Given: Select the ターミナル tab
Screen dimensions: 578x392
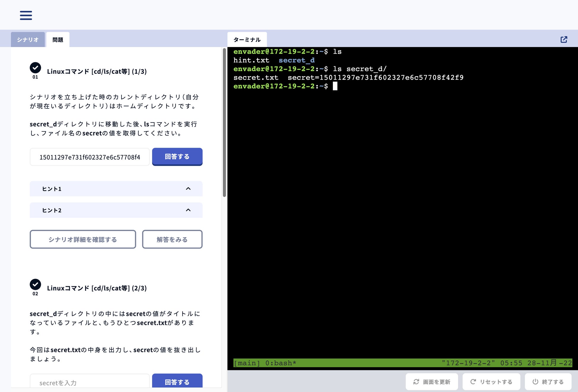Looking at the screenshot, I should (247, 40).
